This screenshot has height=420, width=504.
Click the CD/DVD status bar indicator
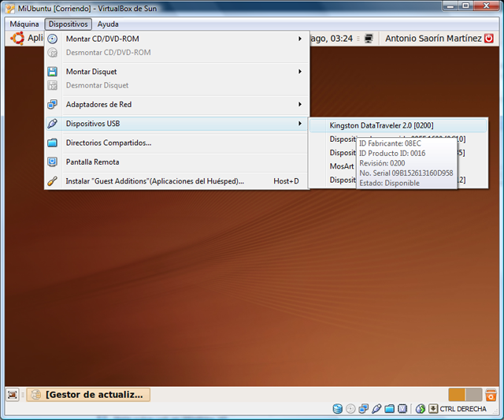click(350, 409)
